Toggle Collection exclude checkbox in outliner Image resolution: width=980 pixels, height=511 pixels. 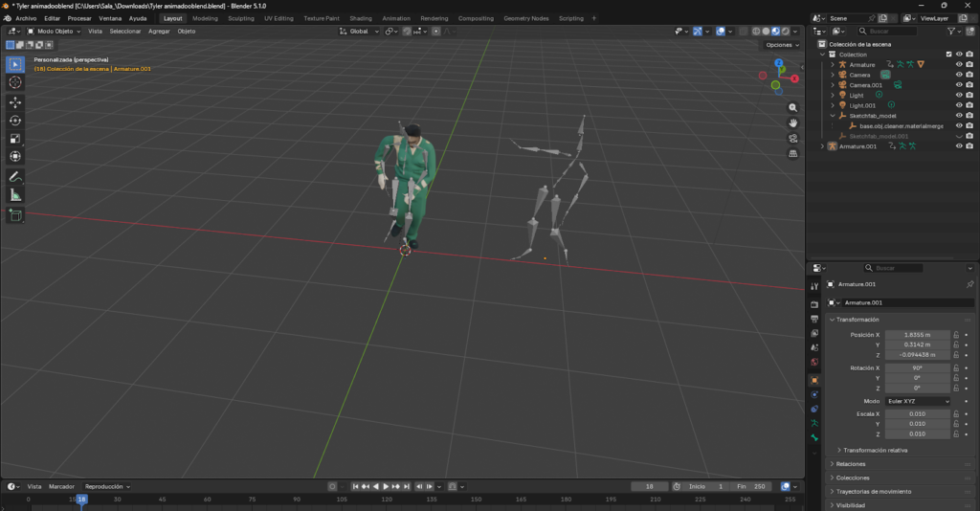(x=948, y=55)
